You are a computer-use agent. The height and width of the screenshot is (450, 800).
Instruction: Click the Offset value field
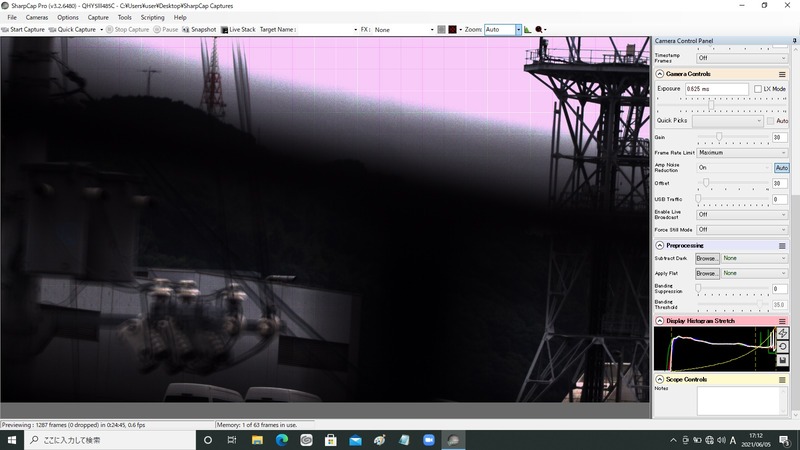(780, 183)
